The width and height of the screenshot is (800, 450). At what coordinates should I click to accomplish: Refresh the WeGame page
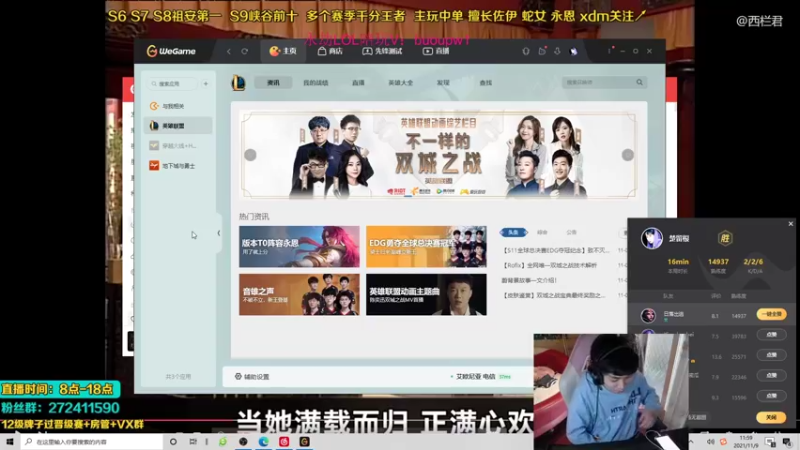244,51
